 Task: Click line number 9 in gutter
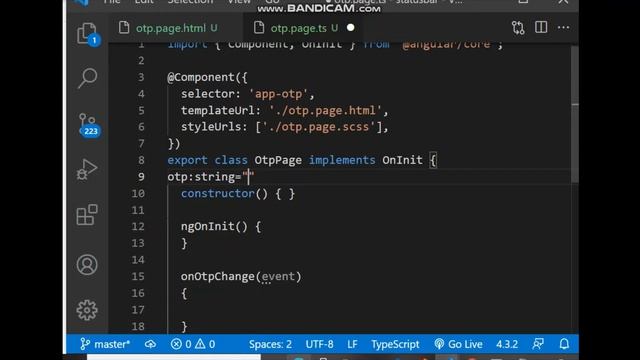pos(141,177)
